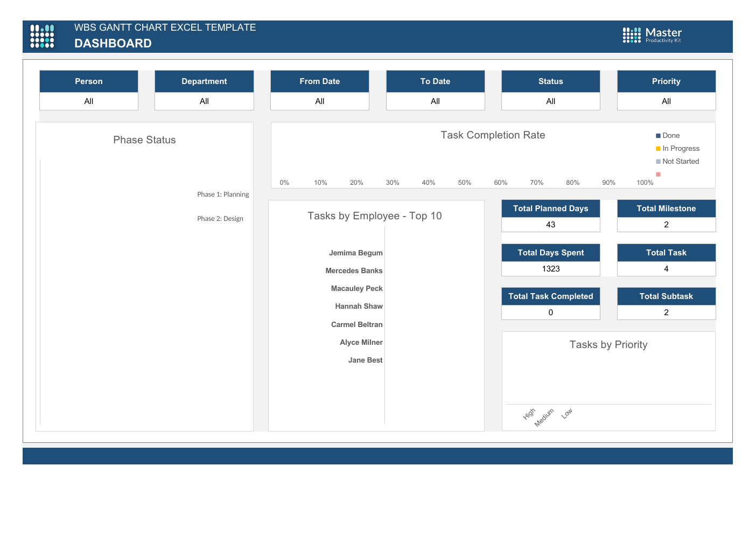Select the Total Days Spent value 1323

[551, 269]
